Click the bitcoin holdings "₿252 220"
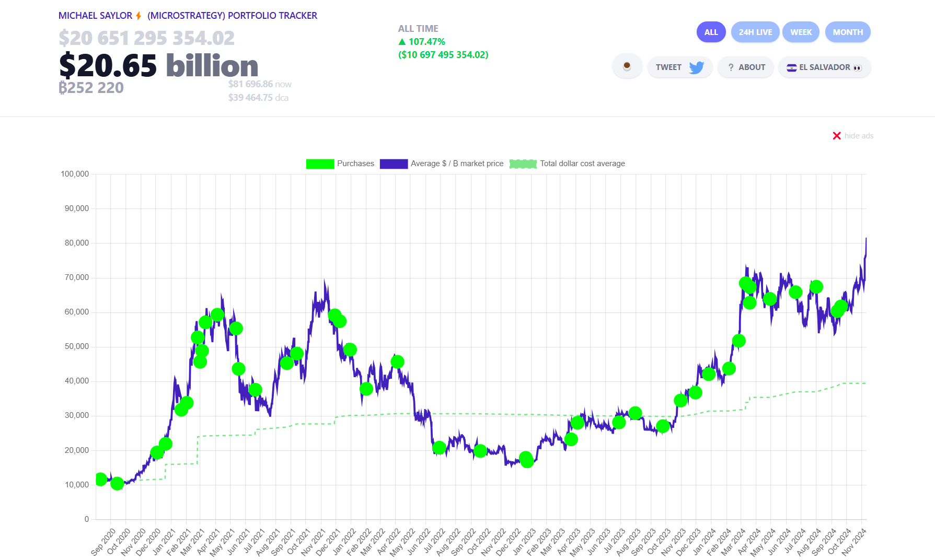The image size is (935, 560). tap(91, 88)
